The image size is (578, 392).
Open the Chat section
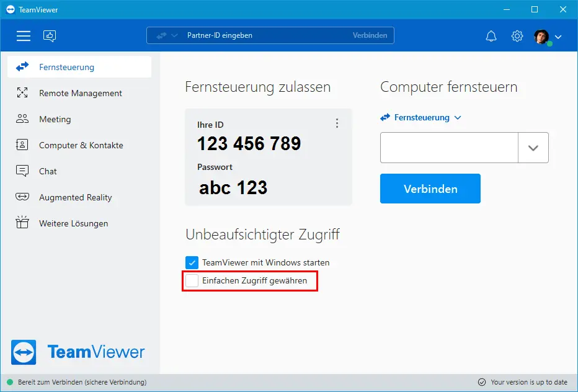click(48, 171)
